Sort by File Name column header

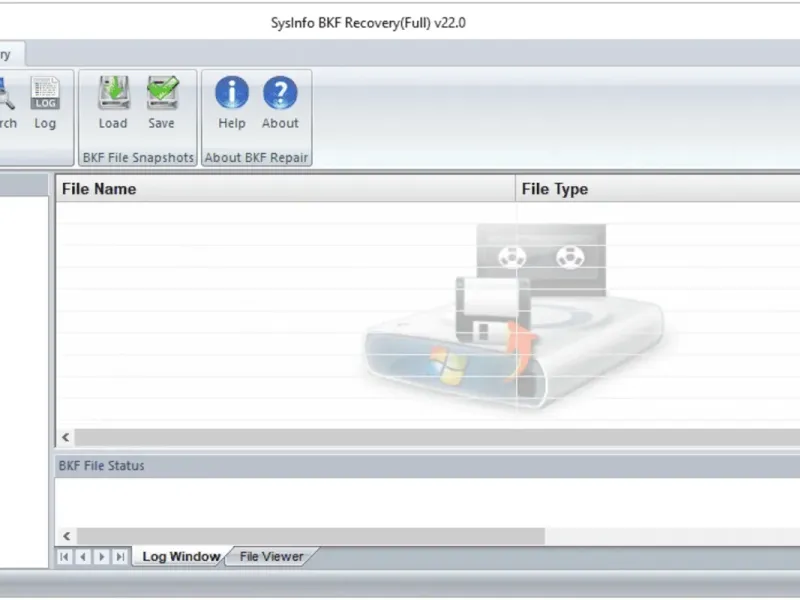(286, 189)
